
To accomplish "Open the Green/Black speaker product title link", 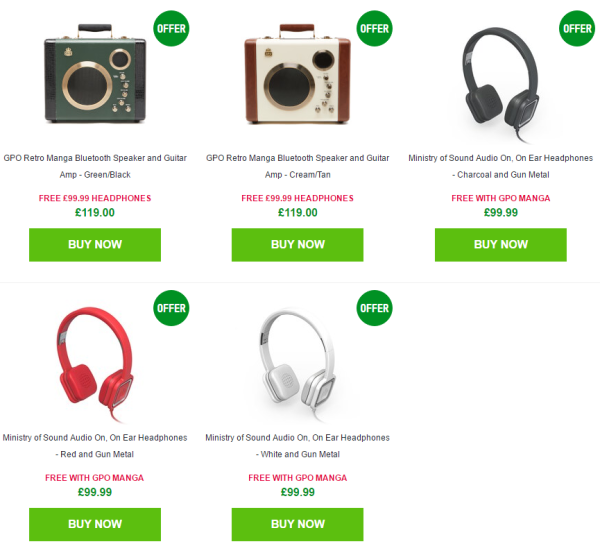I will pos(95,166).
